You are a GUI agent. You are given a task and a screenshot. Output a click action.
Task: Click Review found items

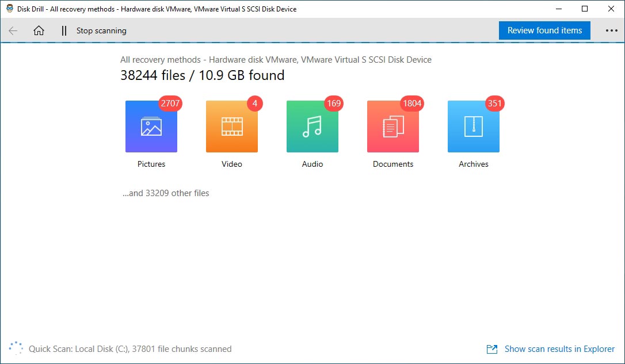pos(544,30)
